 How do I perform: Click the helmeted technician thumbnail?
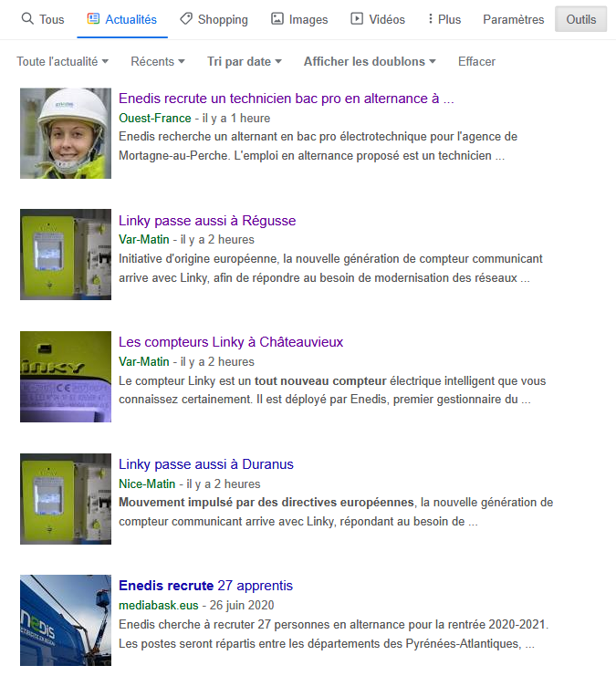pos(66,133)
